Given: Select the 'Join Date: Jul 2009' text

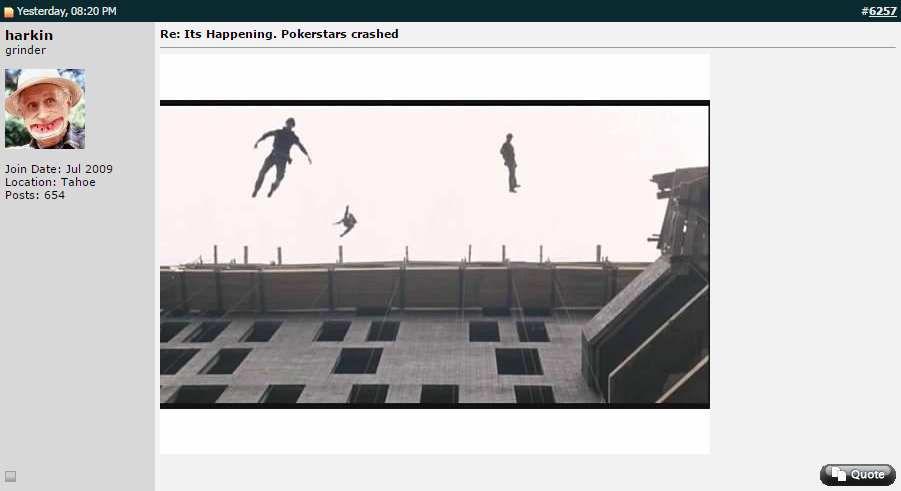Looking at the screenshot, I should tap(59, 169).
